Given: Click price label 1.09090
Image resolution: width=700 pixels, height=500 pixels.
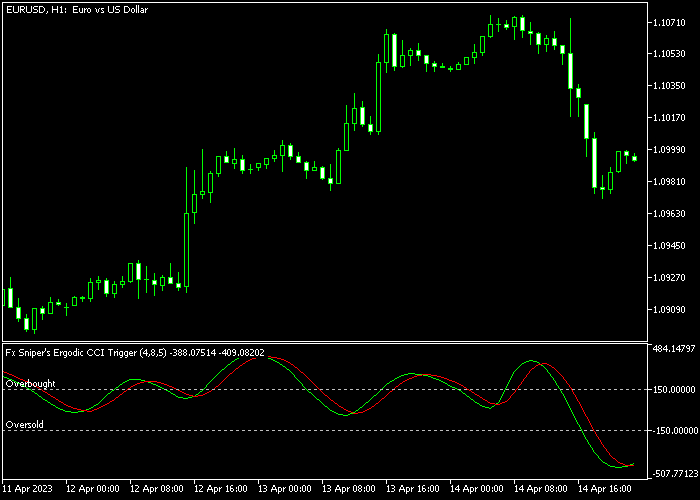Looking at the screenshot, I should (669, 309).
